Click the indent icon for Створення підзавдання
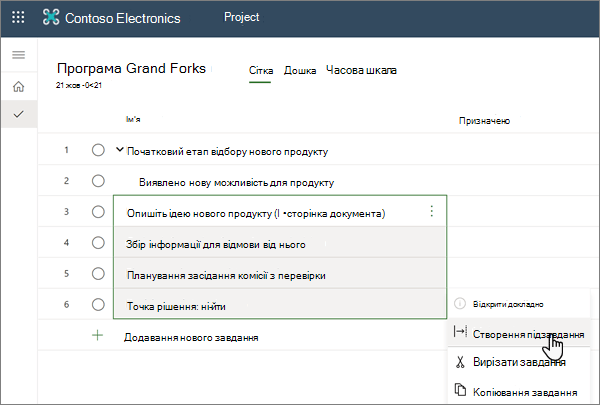The height and width of the screenshot is (405, 600). [x=460, y=331]
